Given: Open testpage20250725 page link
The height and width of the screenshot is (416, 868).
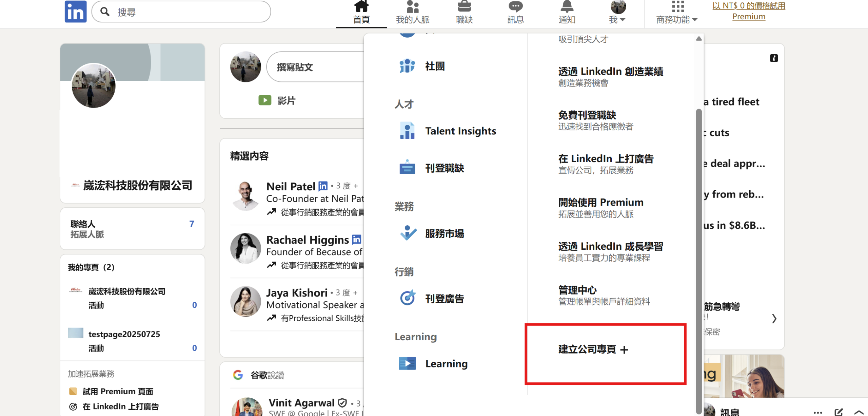Looking at the screenshot, I should pyautogui.click(x=124, y=334).
